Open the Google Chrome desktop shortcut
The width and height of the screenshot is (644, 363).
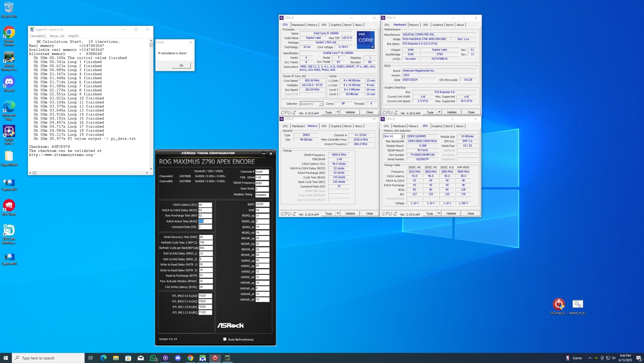click(9, 36)
